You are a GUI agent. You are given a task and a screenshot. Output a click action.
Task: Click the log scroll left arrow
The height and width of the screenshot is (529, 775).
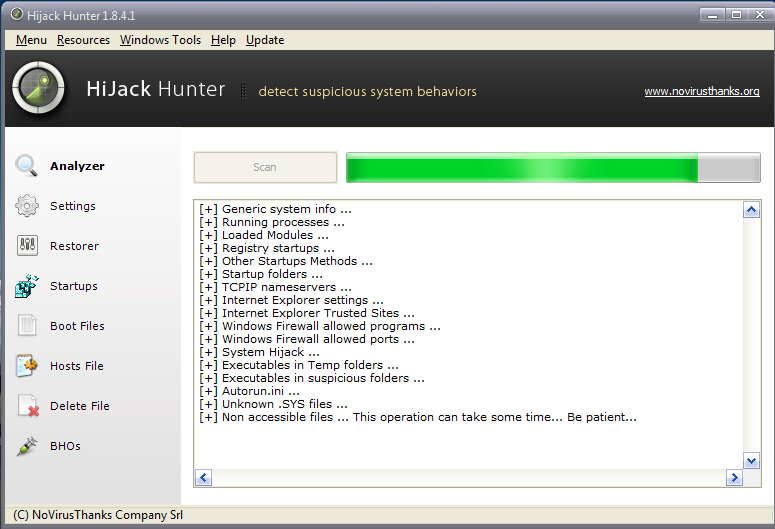[x=204, y=478]
